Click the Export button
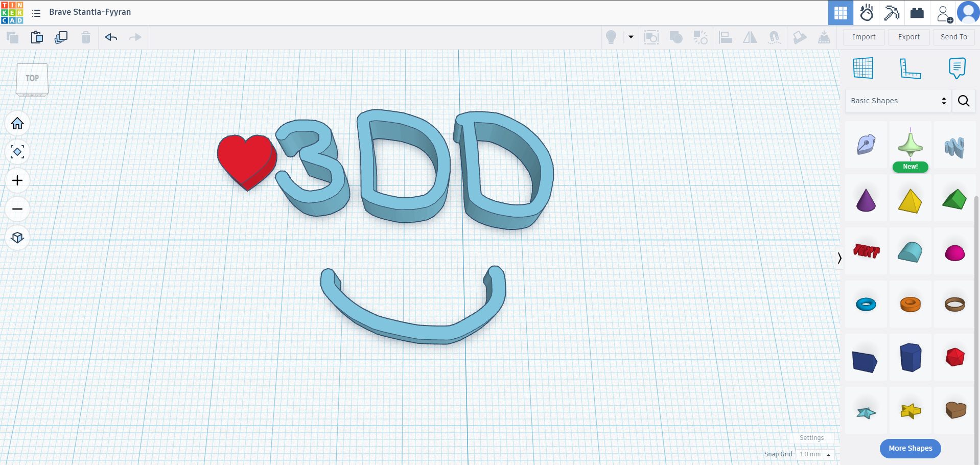 point(908,37)
